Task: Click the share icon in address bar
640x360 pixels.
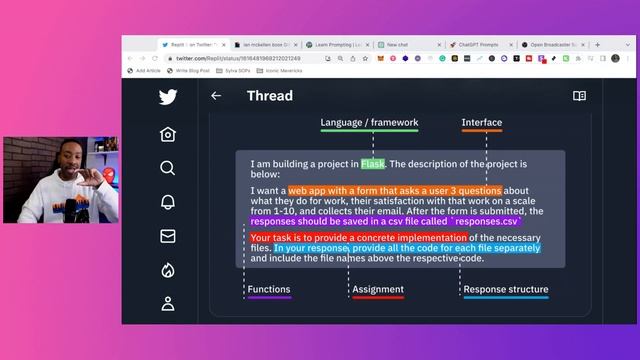Action: click(x=353, y=59)
